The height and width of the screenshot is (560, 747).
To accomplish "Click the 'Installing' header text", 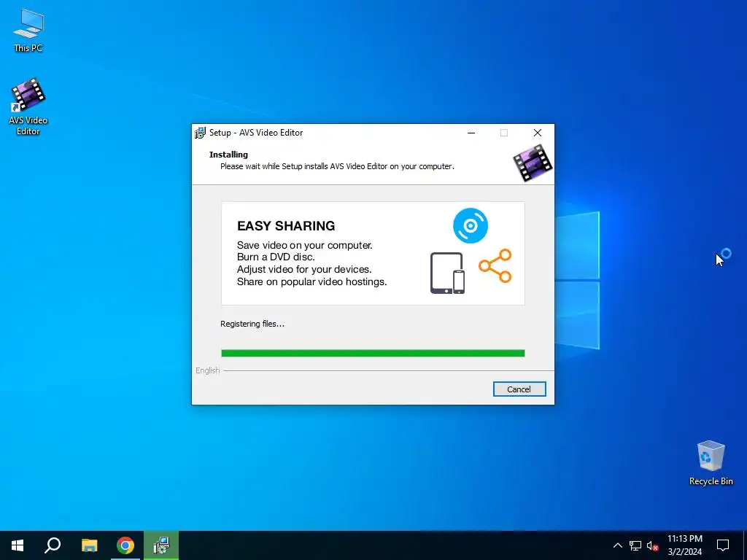I will (228, 155).
